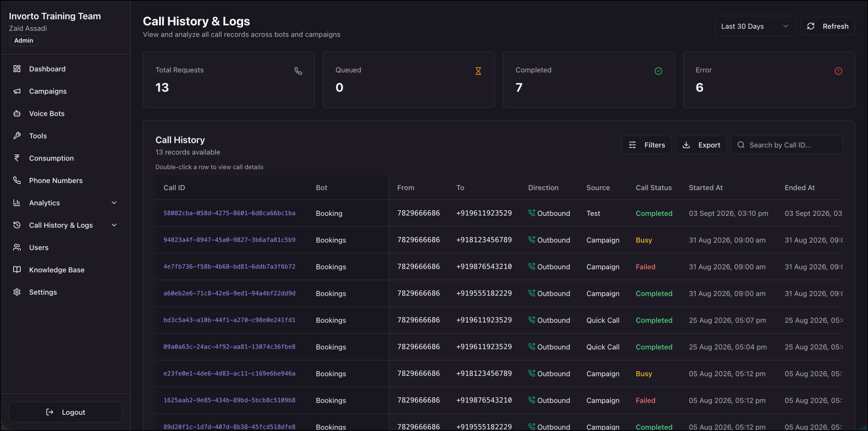
Task: Click the search magnifier icon
Action: pyautogui.click(x=741, y=145)
